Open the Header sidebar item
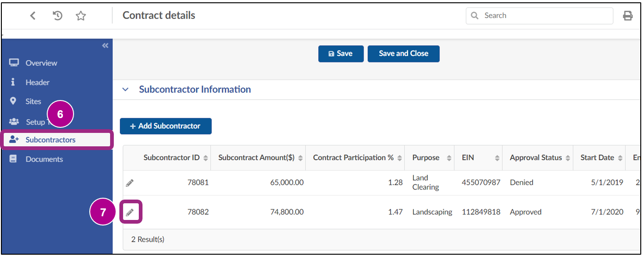This screenshot has width=644, height=257. pyautogui.click(x=56, y=82)
